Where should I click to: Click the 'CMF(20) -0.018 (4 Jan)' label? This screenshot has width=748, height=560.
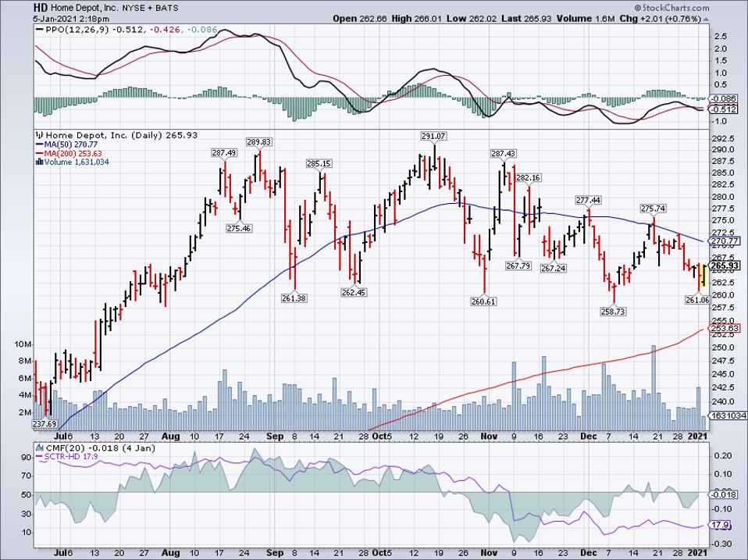pyautogui.click(x=100, y=448)
